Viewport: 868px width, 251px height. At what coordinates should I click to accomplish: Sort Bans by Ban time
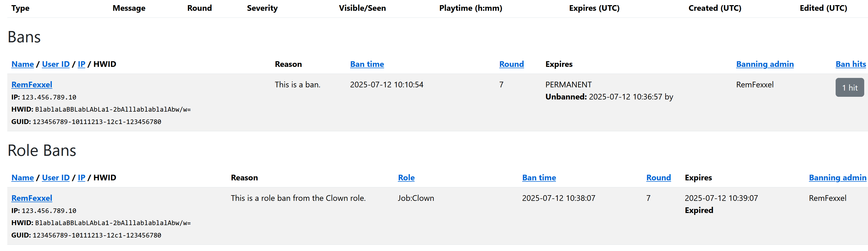tap(367, 64)
